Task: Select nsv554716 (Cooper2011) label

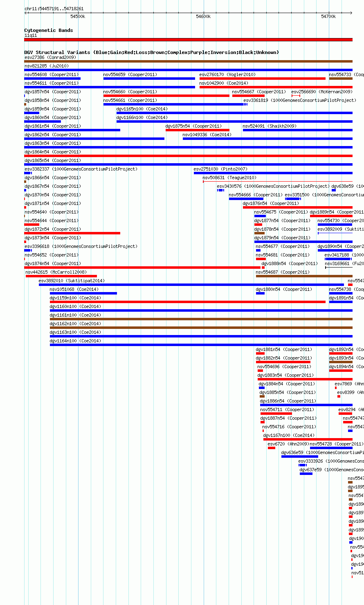Action: coord(289,427)
